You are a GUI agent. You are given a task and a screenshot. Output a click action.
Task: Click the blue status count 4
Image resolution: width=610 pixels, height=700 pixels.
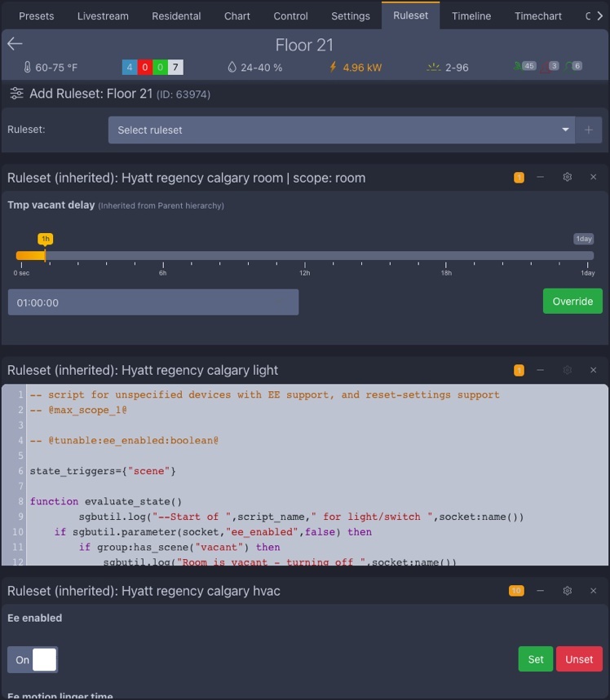tap(130, 68)
